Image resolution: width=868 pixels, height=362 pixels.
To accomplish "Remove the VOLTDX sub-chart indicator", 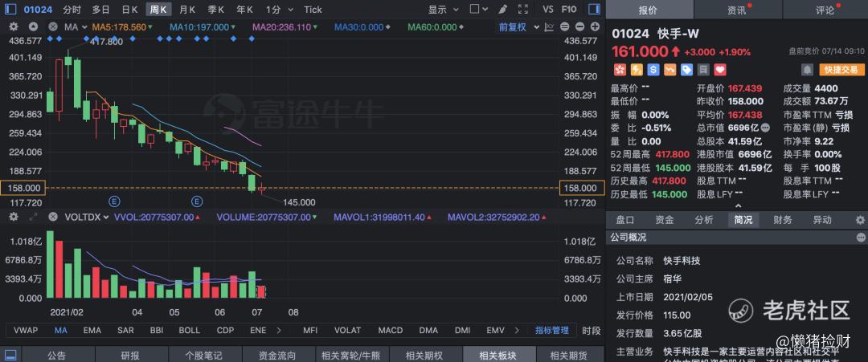I will (52, 218).
